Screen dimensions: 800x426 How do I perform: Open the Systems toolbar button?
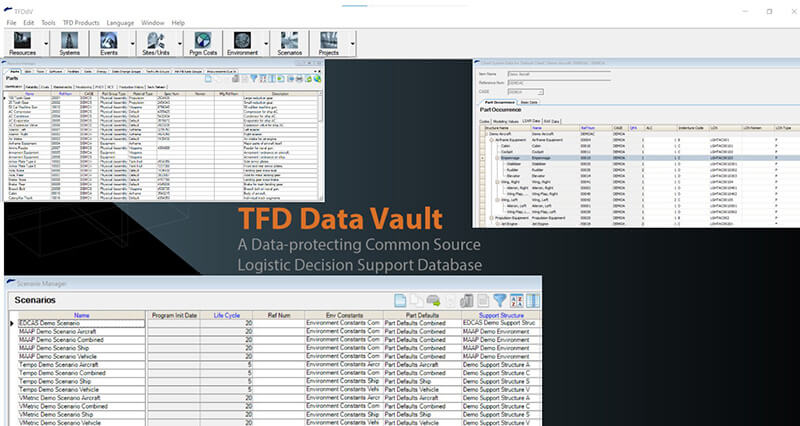[x=69, y=43]
